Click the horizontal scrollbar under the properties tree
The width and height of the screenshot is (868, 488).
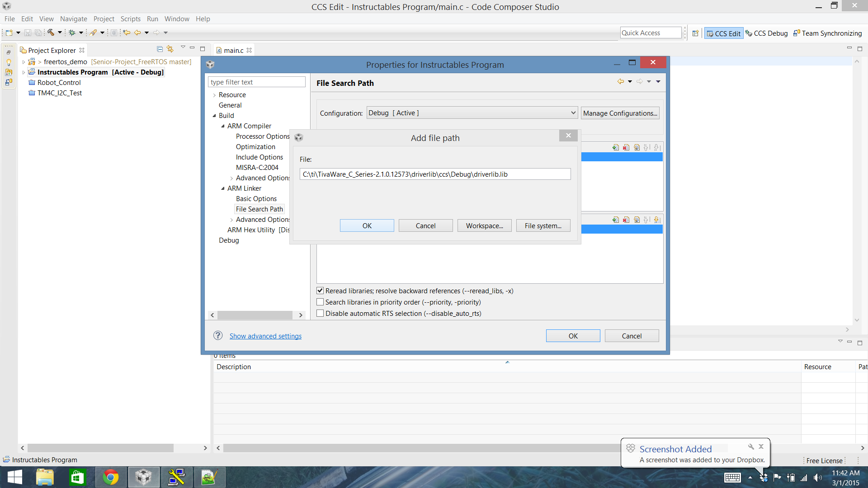pyautogui.click(x=255, y=315)
